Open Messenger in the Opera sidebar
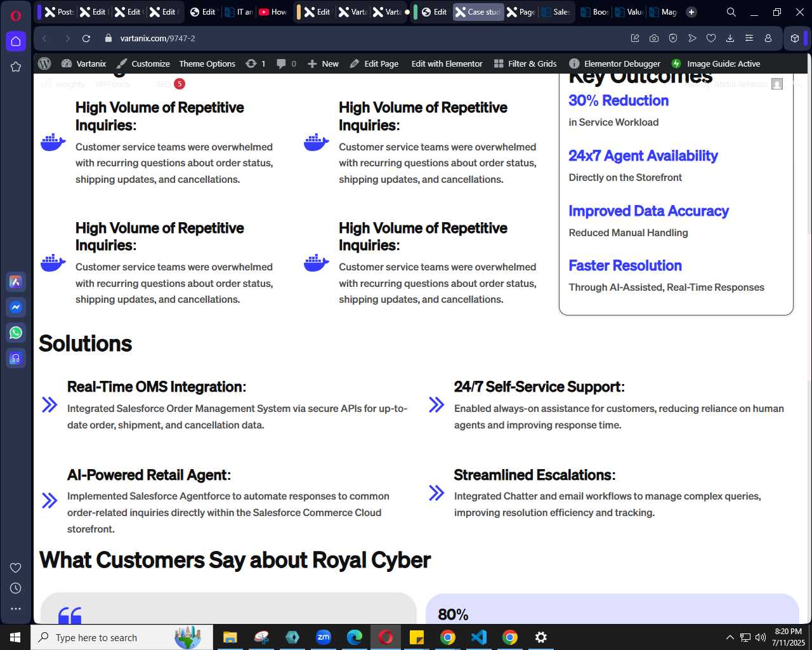812x650 pixels. 16,307
